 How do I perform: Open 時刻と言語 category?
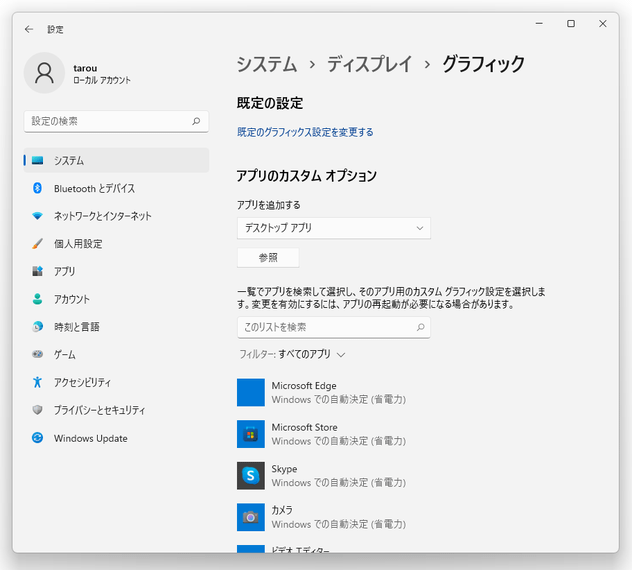point(116,327)
